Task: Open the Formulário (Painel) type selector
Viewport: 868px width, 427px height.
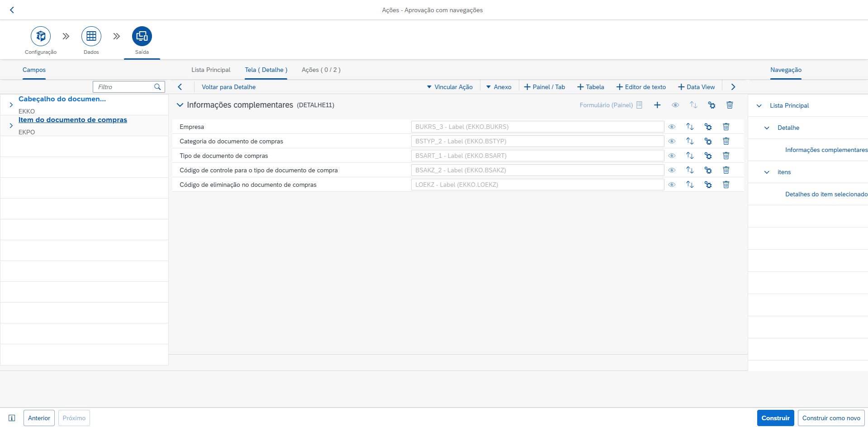Action: point(611,105)
